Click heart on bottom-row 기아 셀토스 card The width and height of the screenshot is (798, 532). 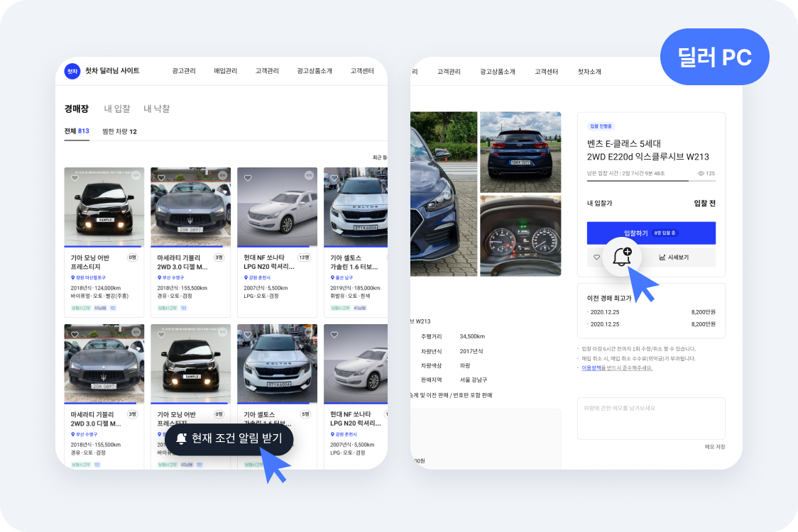247,335
